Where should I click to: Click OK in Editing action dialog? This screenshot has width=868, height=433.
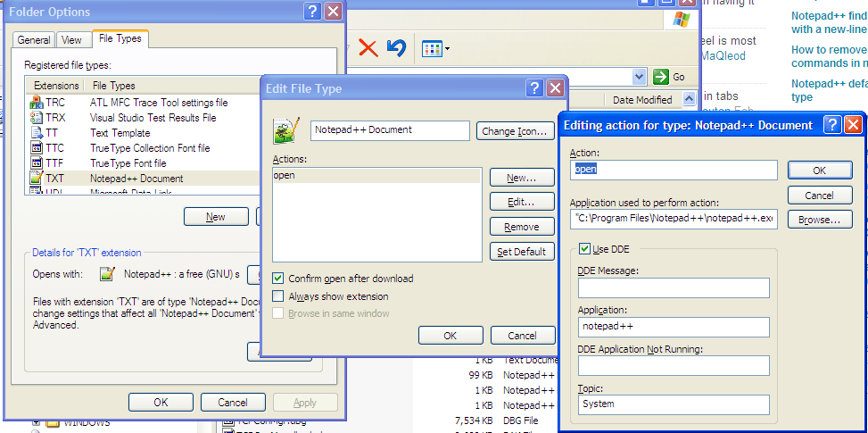tap(820, 171)
